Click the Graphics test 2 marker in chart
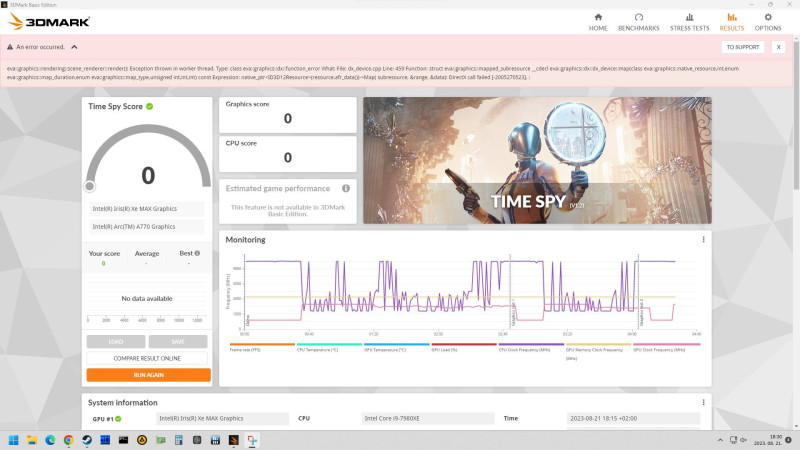The image size is (800, 450). [641, 312]
